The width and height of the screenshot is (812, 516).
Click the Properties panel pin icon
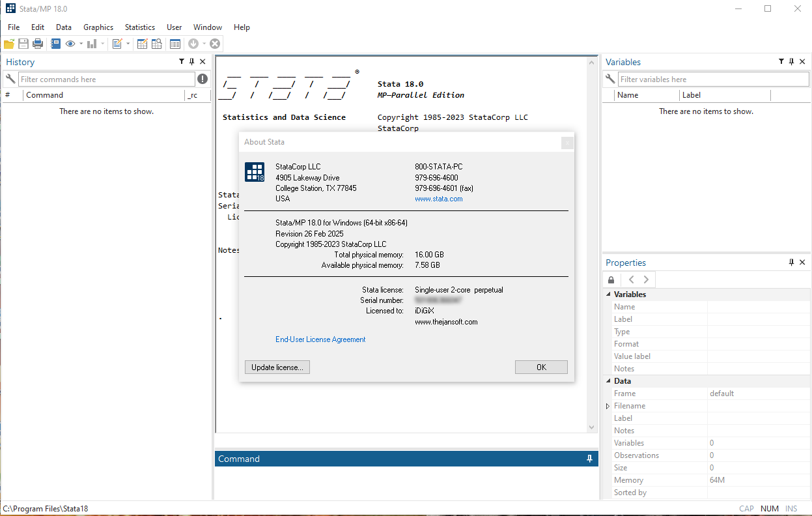[792, 263]
